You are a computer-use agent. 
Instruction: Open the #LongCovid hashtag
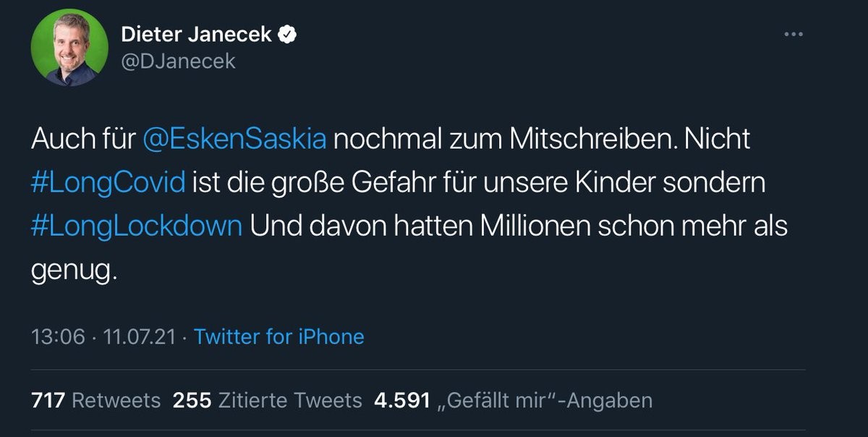pos(109,182)
